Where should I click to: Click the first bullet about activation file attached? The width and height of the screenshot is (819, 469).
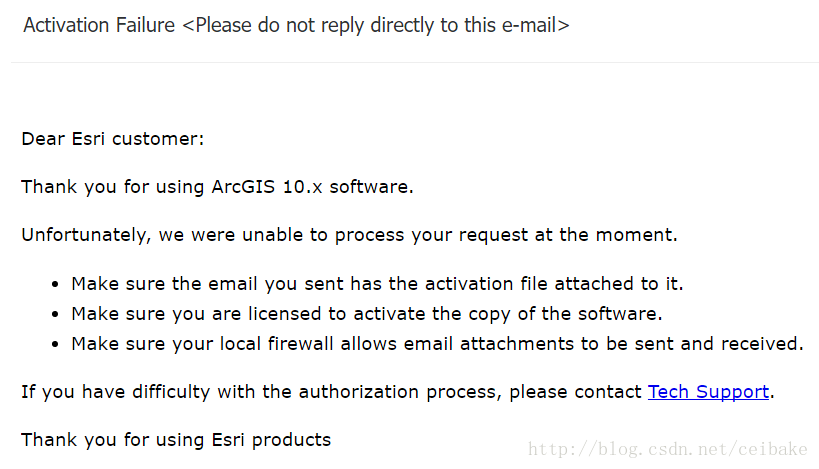[x=377, y=284]
